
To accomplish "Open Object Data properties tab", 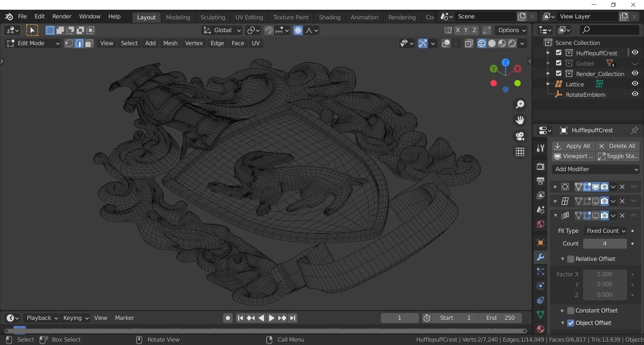I will pos(540,315).
